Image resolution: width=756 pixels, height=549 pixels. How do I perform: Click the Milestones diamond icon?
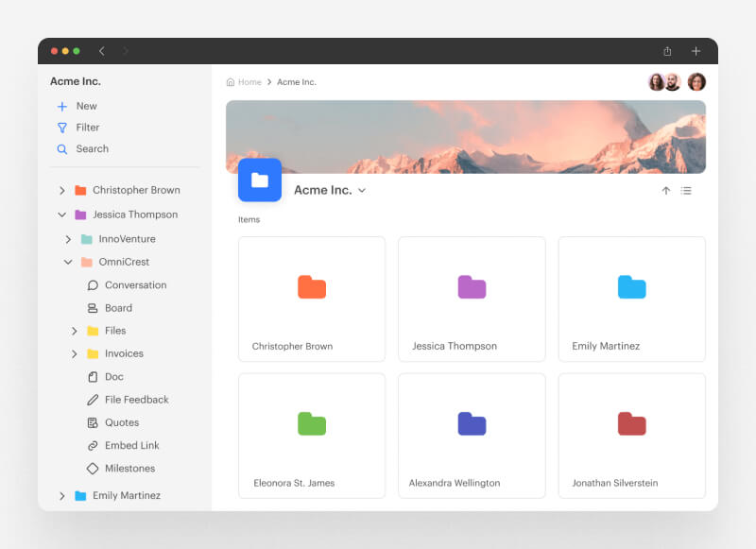[93, 469]
